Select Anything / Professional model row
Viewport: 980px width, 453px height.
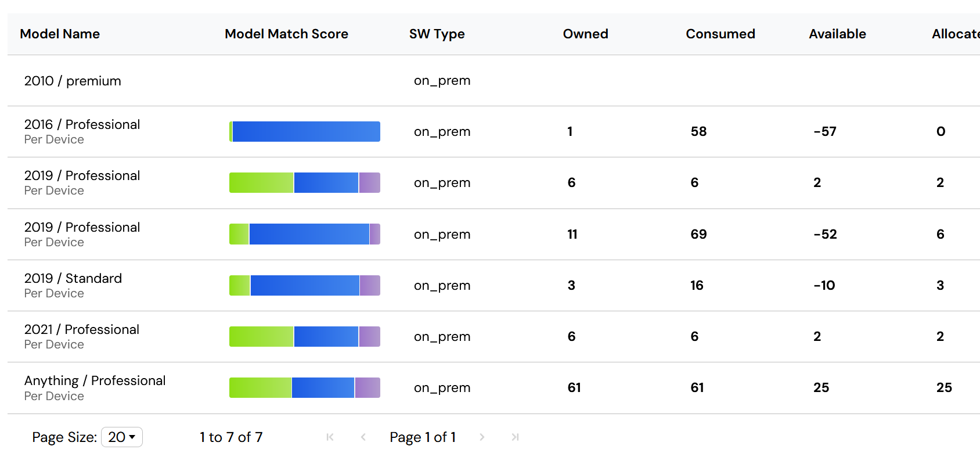point(95,381)
